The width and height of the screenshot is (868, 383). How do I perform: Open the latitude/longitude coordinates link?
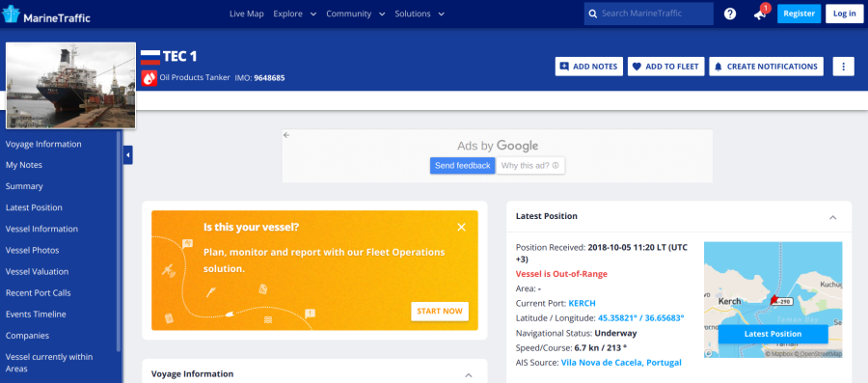tap(641, 318)
